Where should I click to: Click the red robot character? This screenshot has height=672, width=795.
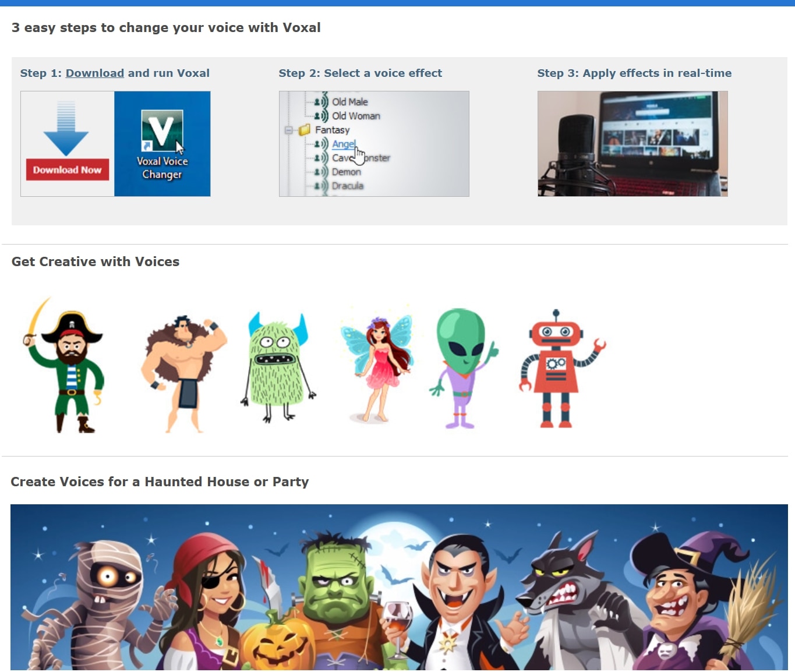tap(561, 369)
